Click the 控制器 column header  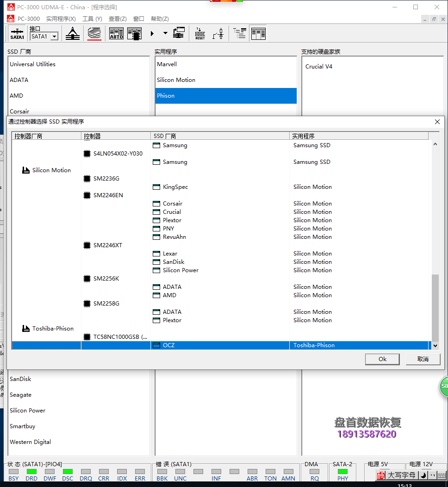pos(116,136)
